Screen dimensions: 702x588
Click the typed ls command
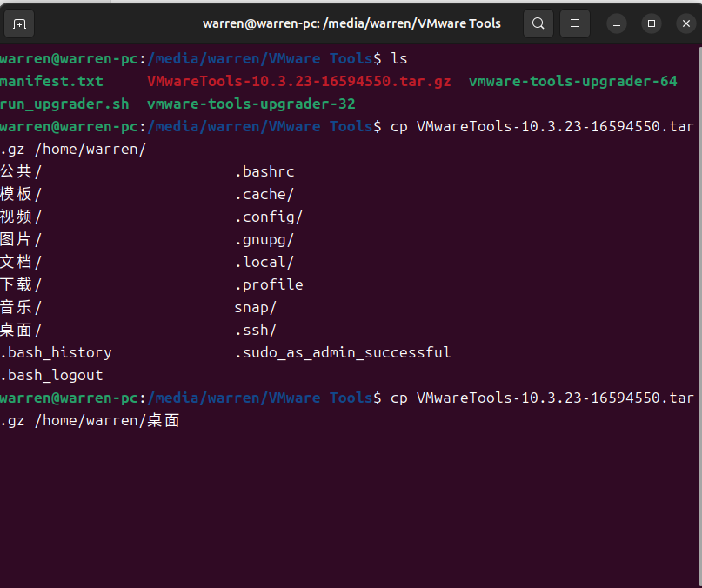click(399, 58)
